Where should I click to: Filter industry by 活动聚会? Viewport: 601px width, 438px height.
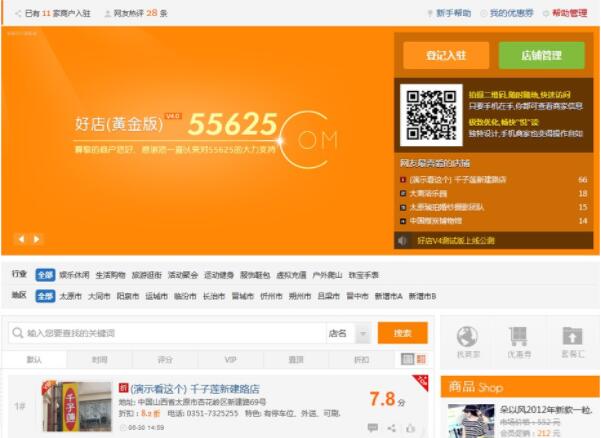183,275
